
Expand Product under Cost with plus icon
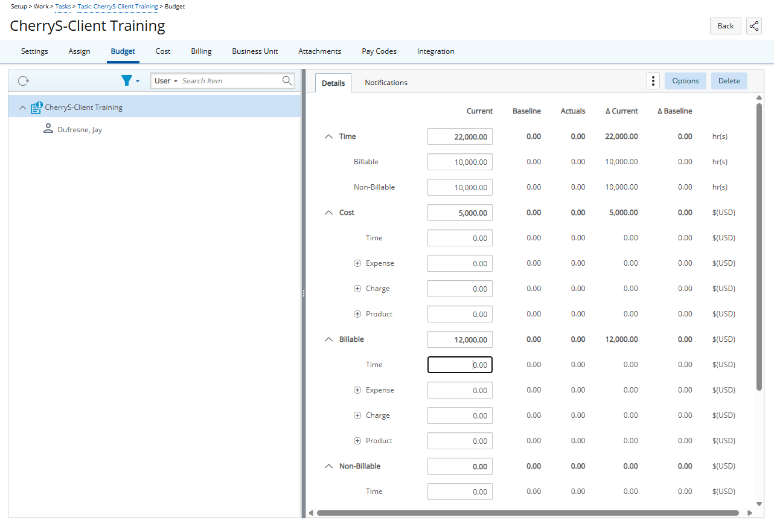[357, 314]
